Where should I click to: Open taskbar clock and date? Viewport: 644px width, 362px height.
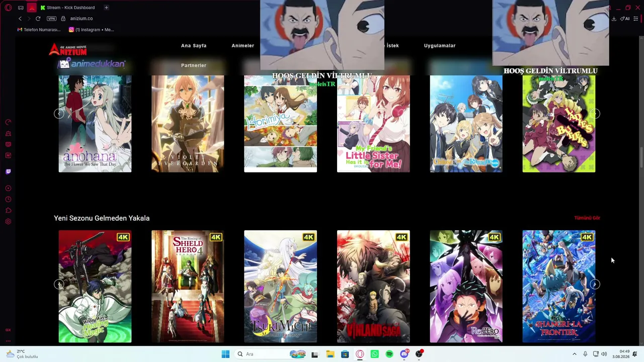(x=621, y=354)
